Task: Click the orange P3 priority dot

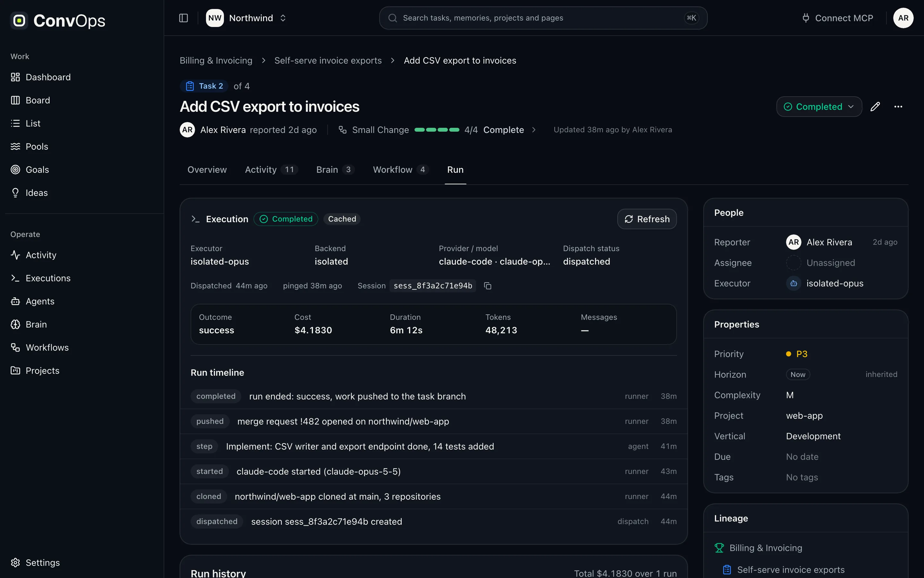Action: (x=789, y=354)
